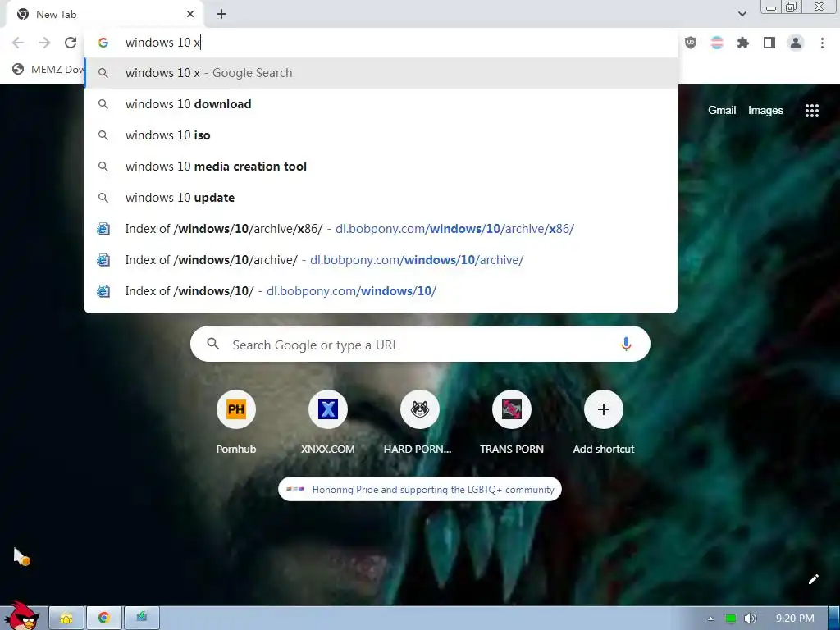Screen dimensions: 840x630
Task: Click the 'Search Google or type a URL' box
Action: [x=420, y=344]
